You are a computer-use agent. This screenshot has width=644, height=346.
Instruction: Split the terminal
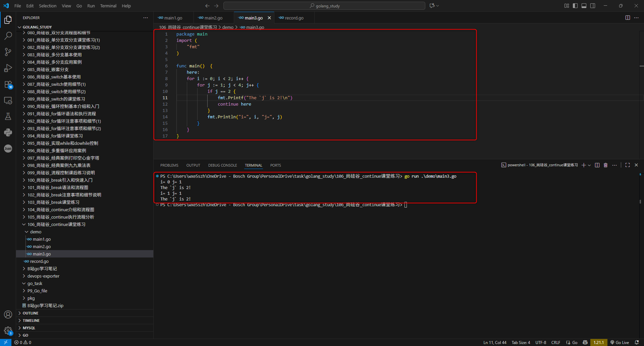[x=597, y=165]
